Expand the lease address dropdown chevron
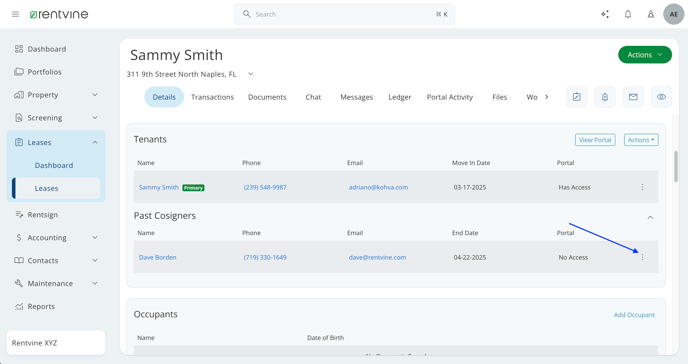 tap(251, 74)
